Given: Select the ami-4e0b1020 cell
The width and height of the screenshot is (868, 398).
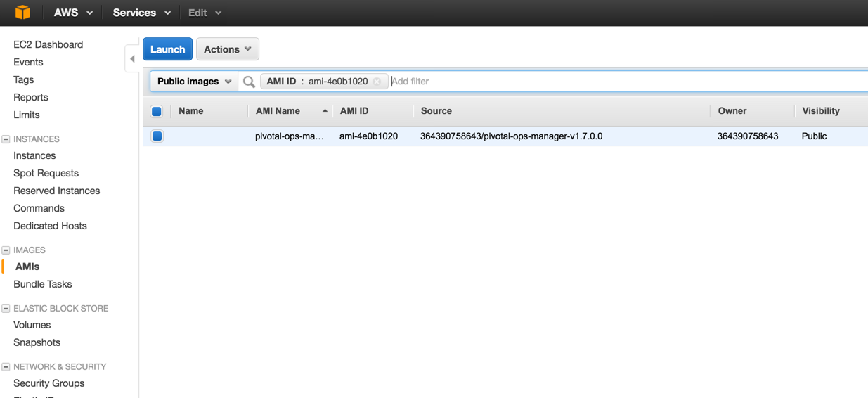Looking at the screenshot, I should (x=368, y=136).
